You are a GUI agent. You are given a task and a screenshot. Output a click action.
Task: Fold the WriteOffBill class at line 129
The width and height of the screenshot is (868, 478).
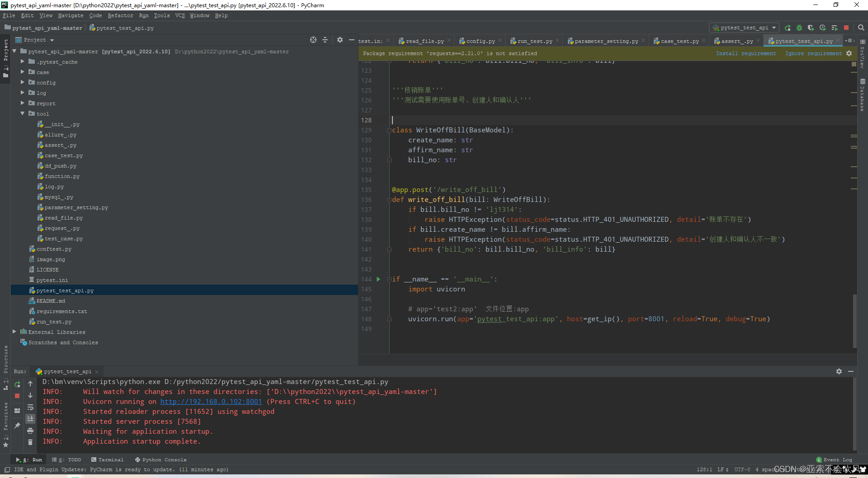(x=389, y=130)
